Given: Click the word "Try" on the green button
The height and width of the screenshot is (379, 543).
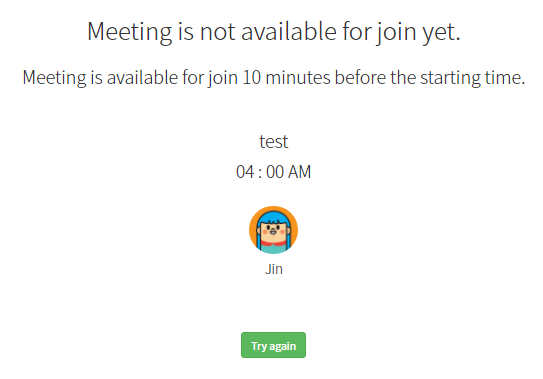Looking at the screenshot, I should coord(259,346).
